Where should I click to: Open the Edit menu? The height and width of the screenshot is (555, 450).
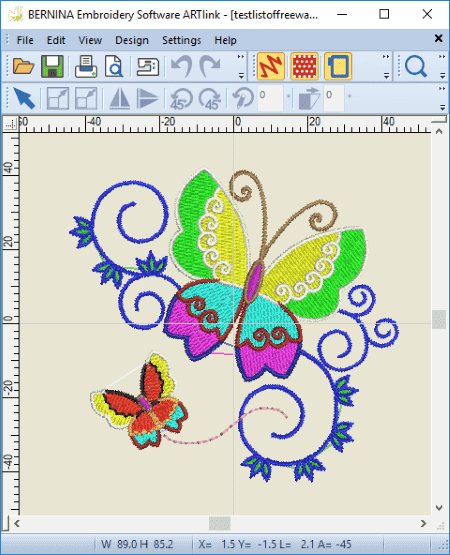56,40
